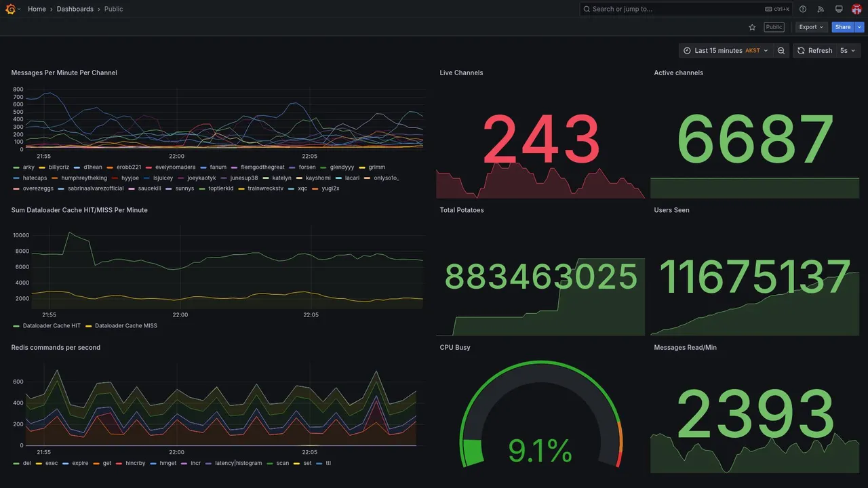868x488 pixels.
Task: Click the magnifier icon in the search box
Action: click(x=587, y=9)
